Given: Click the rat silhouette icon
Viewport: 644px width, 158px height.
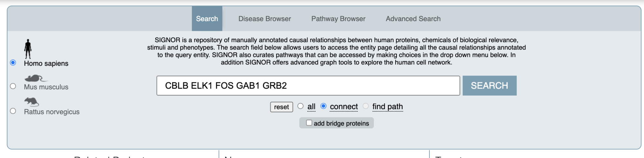Looking at the screenshot, I should pyautogui.click(x=32, y=102).
